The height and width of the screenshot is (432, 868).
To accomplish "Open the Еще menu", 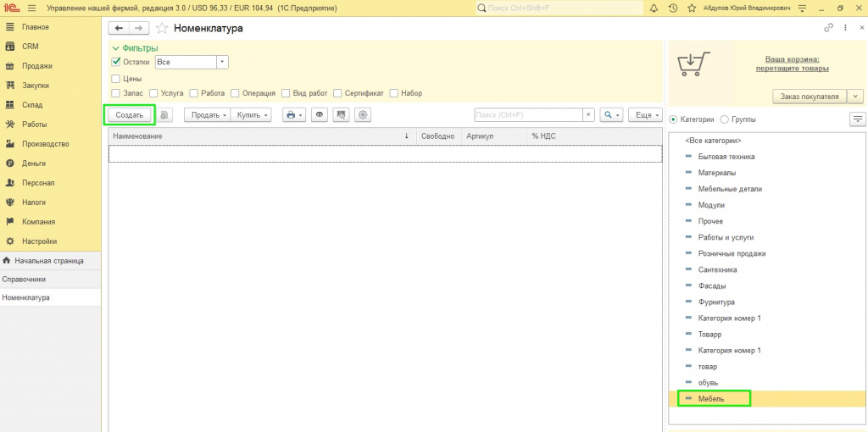I will coord(647,115).
